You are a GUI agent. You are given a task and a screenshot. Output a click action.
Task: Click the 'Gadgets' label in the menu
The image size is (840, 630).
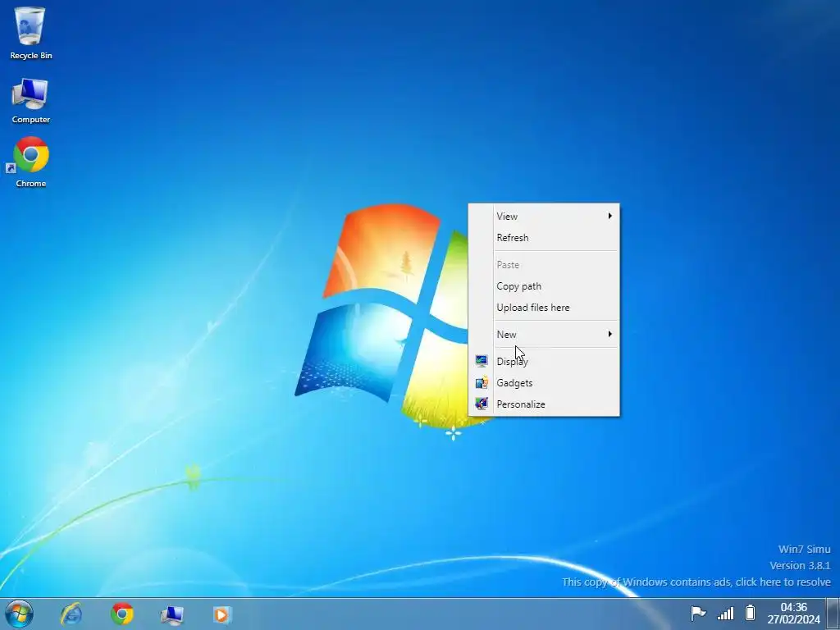pyautogui.click(x=514, y=383)
